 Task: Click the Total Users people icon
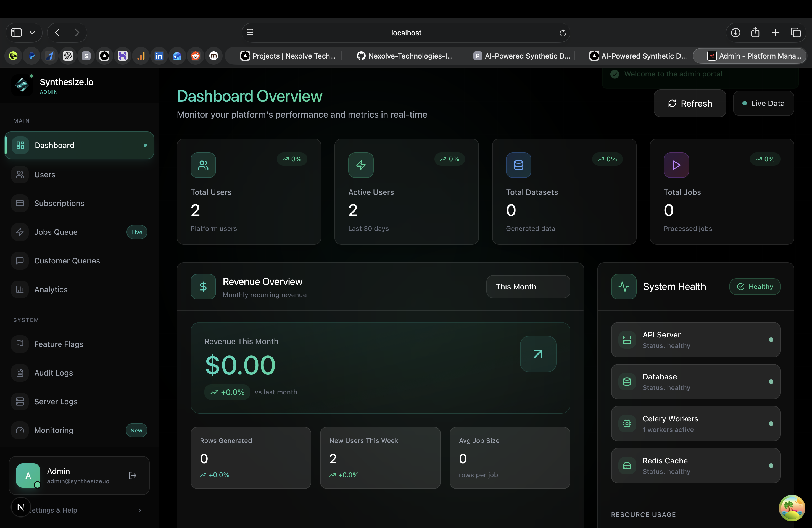[203, 165]
